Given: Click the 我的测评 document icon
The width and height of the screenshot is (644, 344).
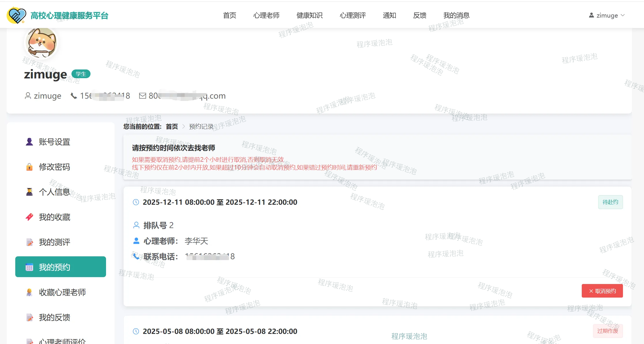Looking at the screenshot, I should pos(29,242).
